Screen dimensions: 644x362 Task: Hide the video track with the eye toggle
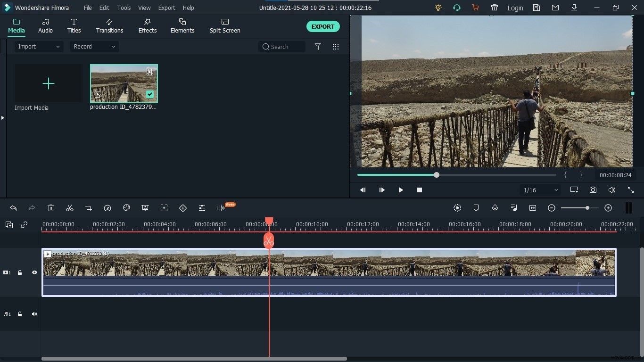tap(34, 272)
